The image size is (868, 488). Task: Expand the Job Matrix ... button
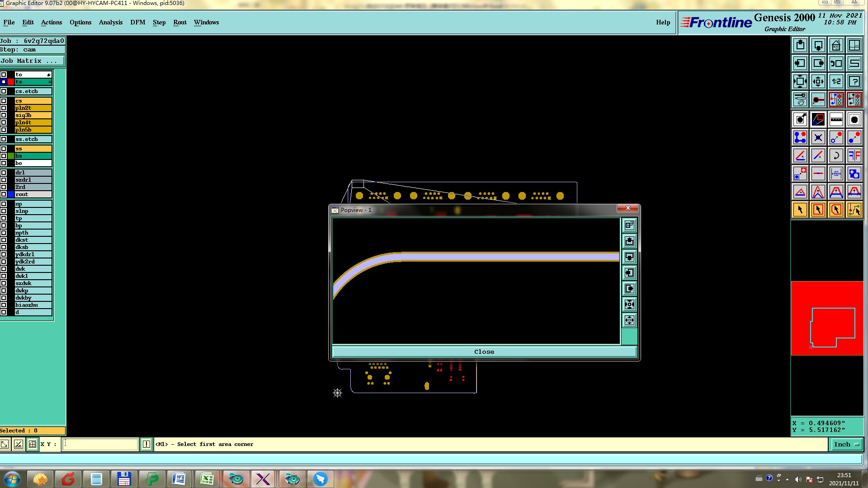[x=32, y=61]
